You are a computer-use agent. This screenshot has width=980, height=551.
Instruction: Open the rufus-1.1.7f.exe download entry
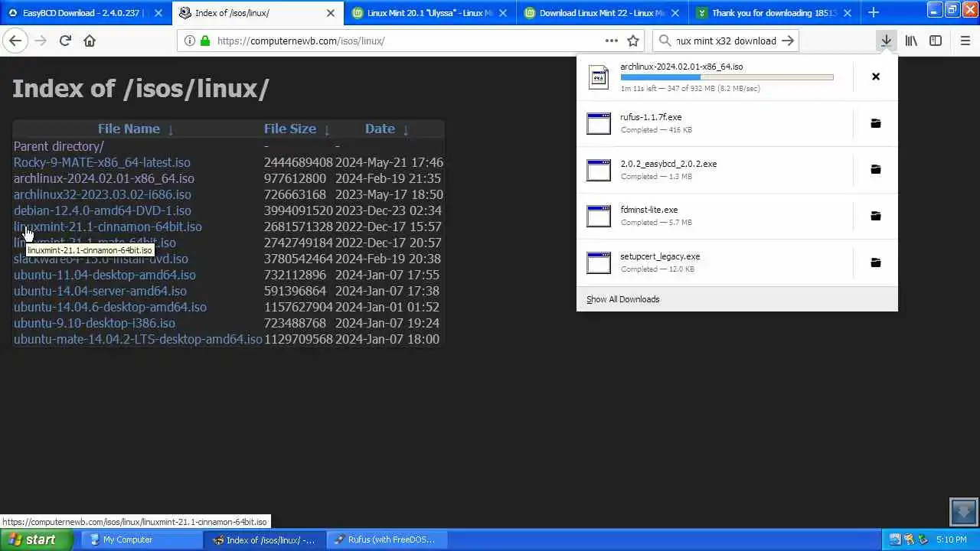(x=716, y=123)
